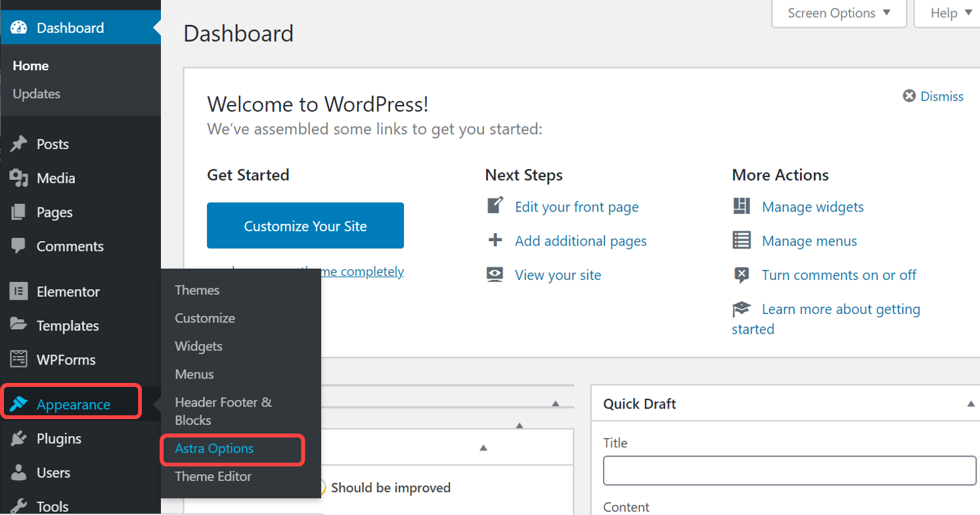Open Comments using the speech bubble icon
Image resolution: width=980 pixels, height=515 pixels.
[21, 246]
